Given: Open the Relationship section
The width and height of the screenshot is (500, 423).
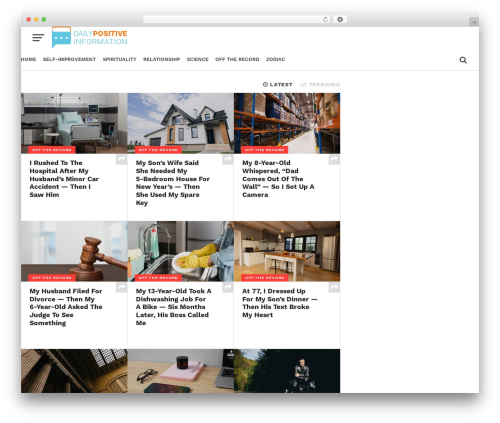Looking at the screenshot, I should pos(161,59).
